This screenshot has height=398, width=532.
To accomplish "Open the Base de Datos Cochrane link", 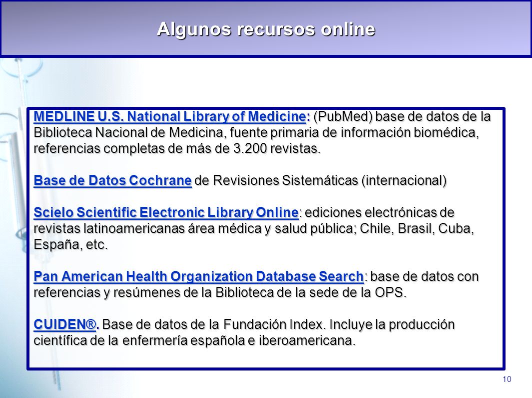I will click(x=112, y=180).
